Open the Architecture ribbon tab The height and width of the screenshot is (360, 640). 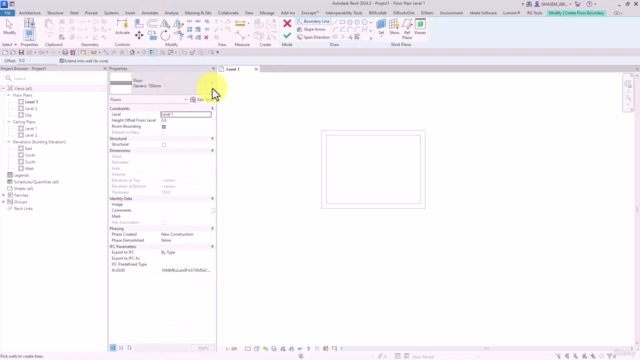[x=30, y=13]
